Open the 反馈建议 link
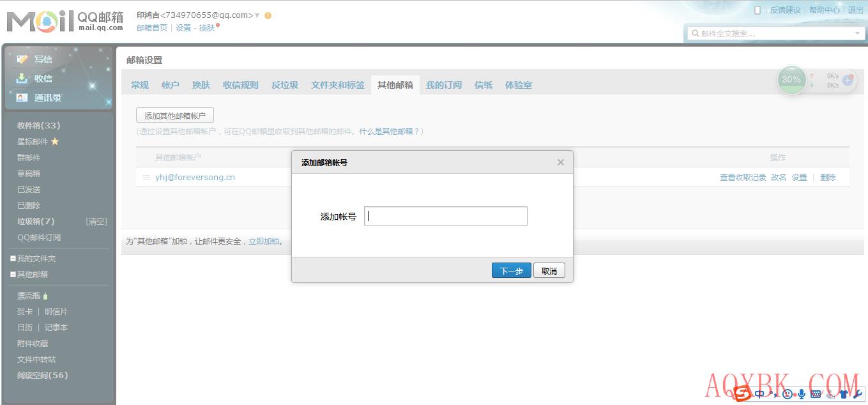The width and height of the screenshot is (868, 405). (x=786, y=10)
